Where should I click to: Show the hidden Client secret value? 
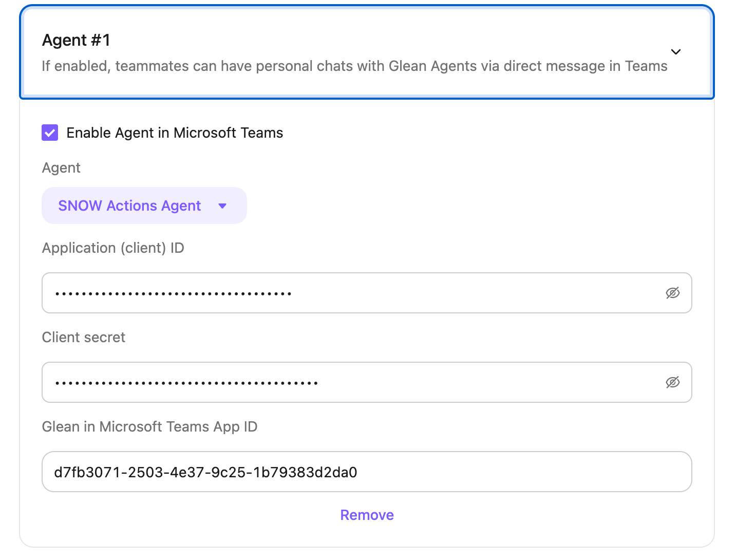pyautogui.click(x=673, y=382)
